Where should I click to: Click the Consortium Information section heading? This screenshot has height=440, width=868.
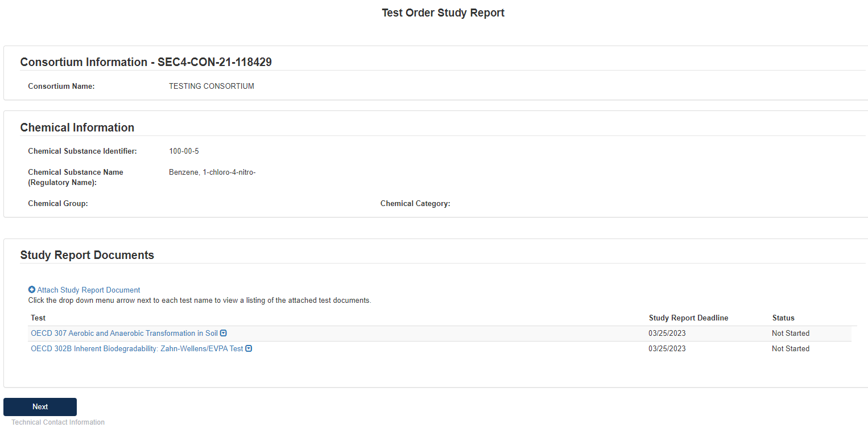point(146,62)
